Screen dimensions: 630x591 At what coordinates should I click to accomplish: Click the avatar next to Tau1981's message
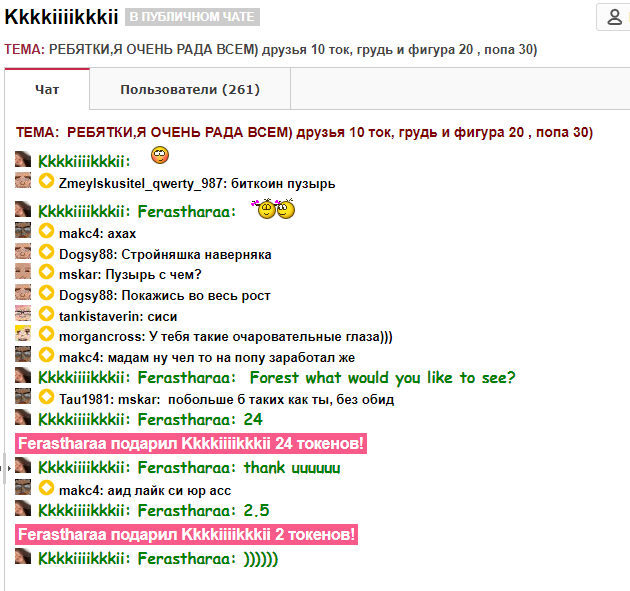pyautogui.click(x=24, y=398)
